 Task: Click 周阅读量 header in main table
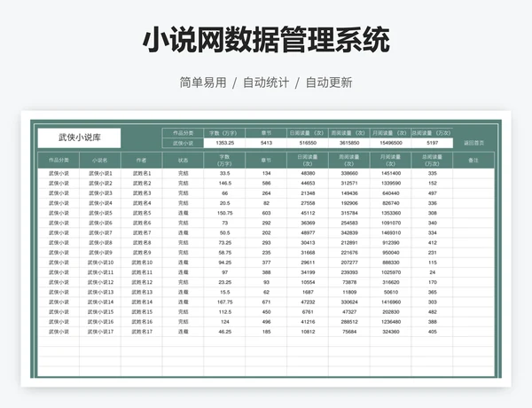(x=349, y=161)
